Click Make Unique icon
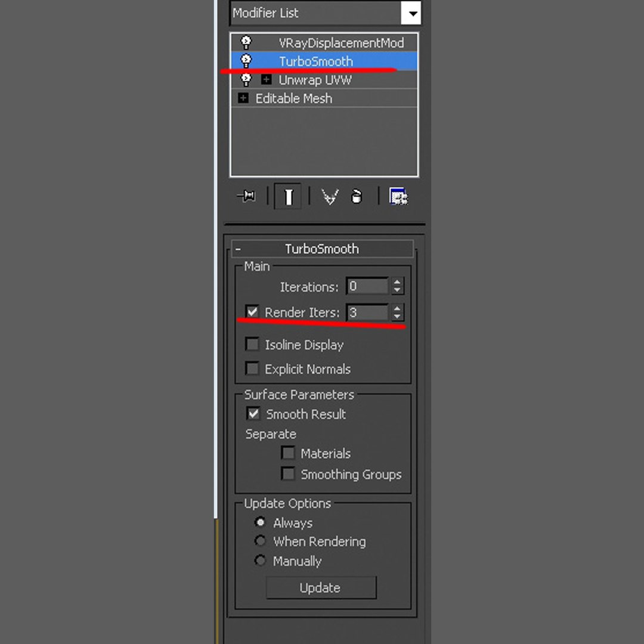This screenshot has width=644, height=644. coord(330,196)
